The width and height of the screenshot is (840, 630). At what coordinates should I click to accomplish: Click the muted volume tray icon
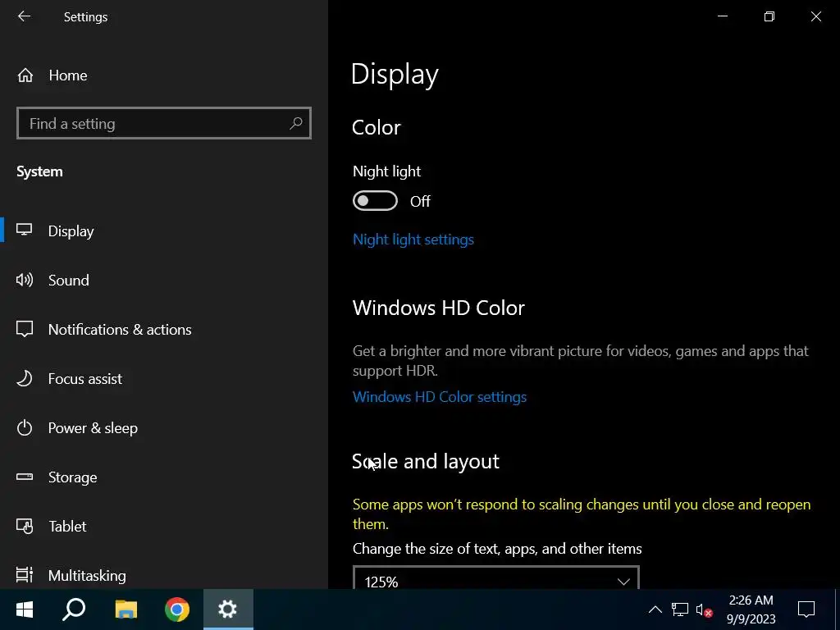click(704, 609)
